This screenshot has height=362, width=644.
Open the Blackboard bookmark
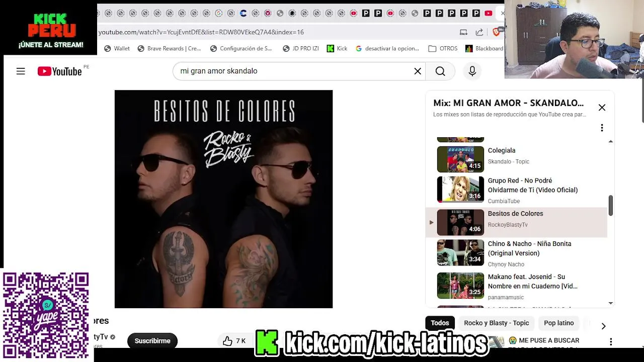[x=484, y=49]
